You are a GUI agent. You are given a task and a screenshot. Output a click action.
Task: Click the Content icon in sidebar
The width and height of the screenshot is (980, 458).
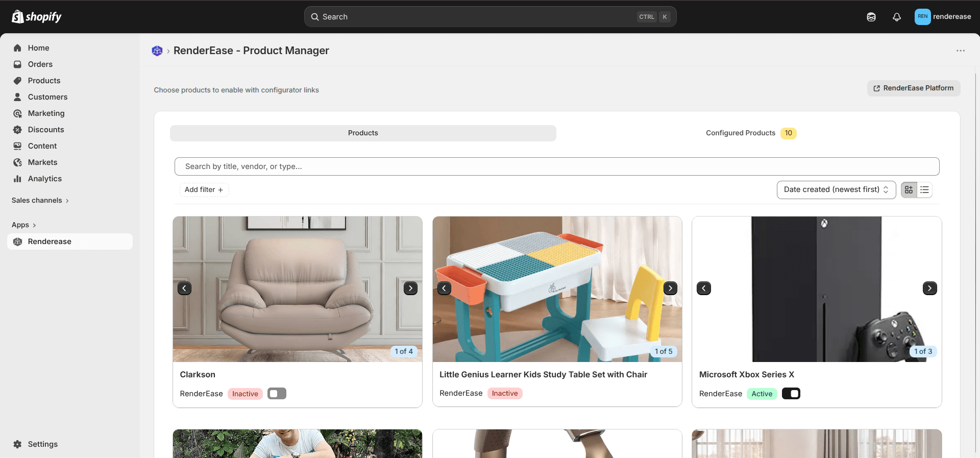[x=17, y=146]
